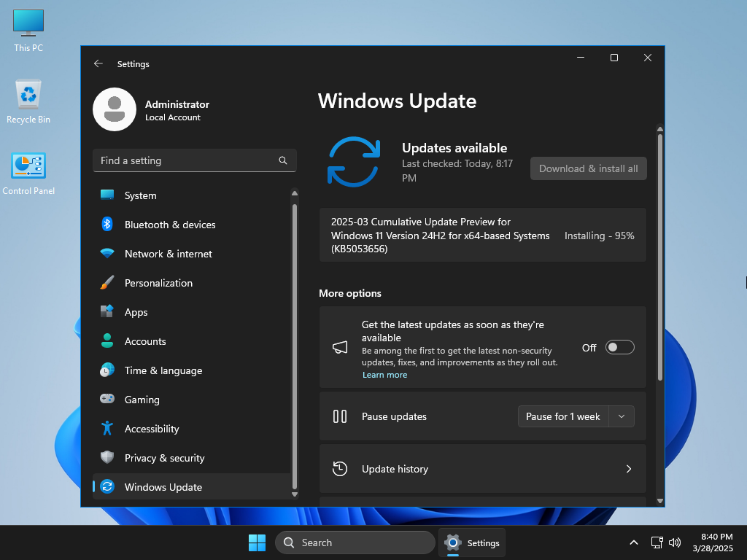The width and height of the screenshot is (747, 560).
Task: Open Time & language category
Action: [x=192, y=370]
